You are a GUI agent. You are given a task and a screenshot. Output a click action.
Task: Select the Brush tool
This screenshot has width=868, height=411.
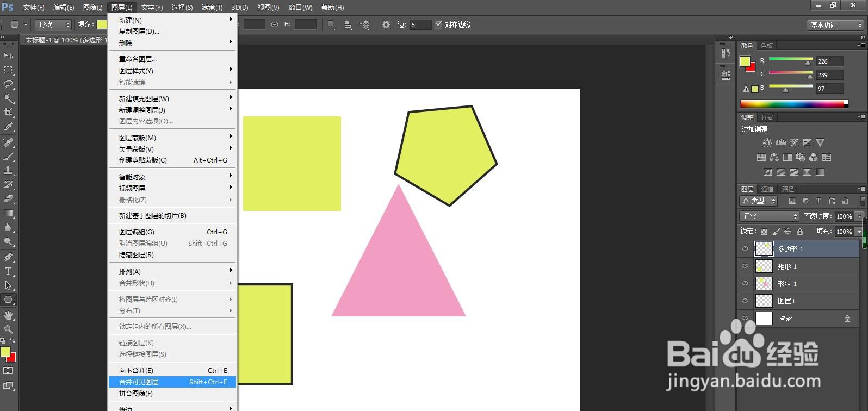8,157
